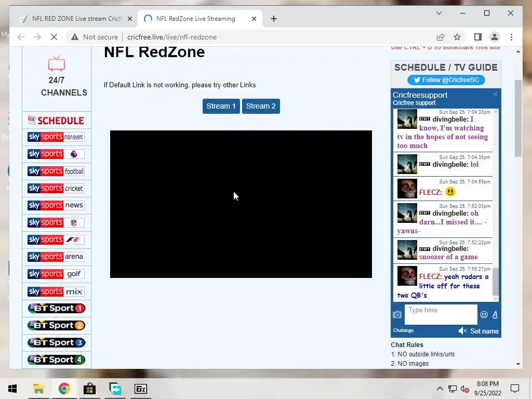The width and height of the screenshot is (532, 399).
Task: Click the chat scrollbar thumb
Action: (x=496, y=282)
